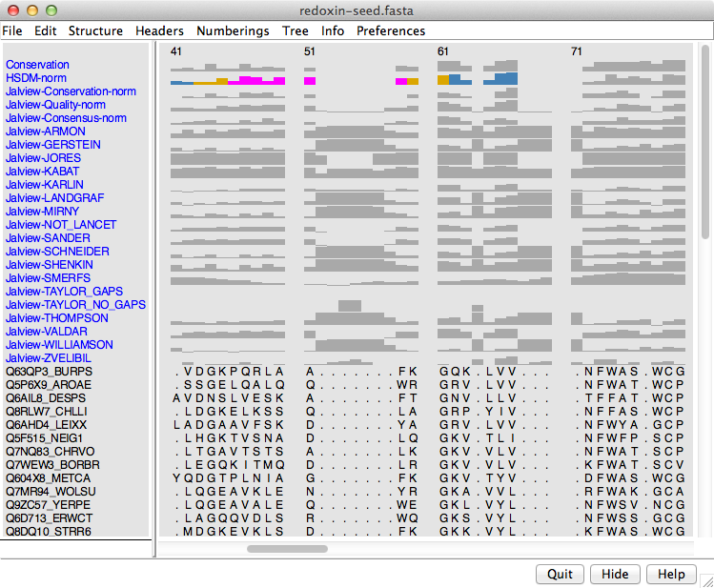The image size is (714, 588).
Task: Click the horizontal scrollbar thumb below the alignment
Action: tap(287, 549)
